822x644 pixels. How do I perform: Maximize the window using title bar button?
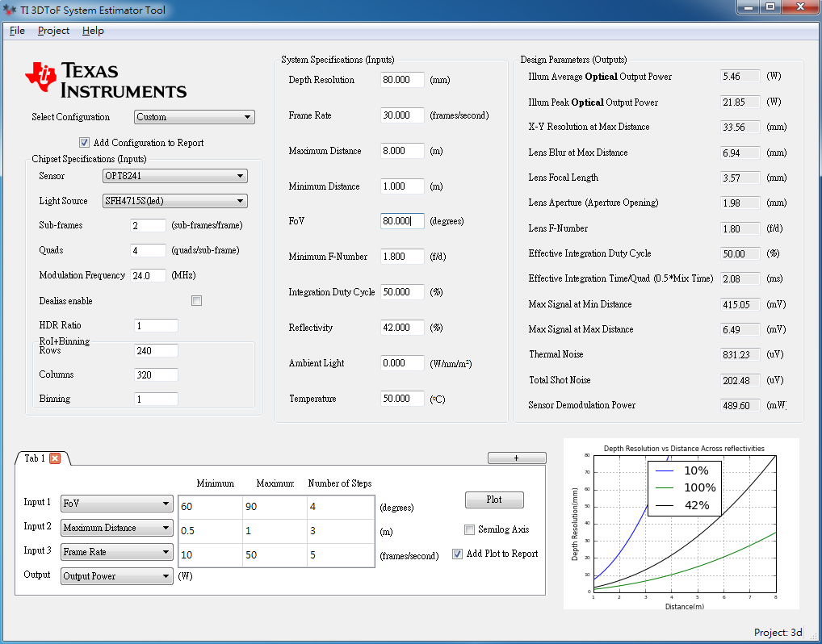tap(770, 6)
